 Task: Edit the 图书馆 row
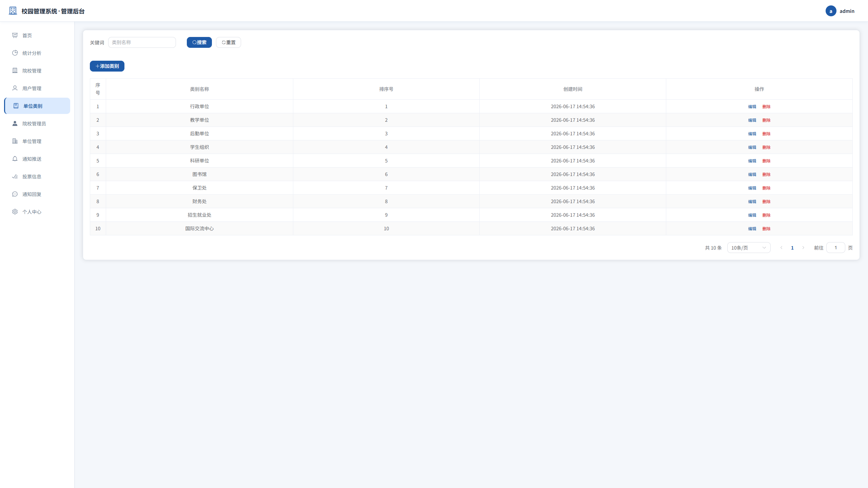(x=752, y=174)
